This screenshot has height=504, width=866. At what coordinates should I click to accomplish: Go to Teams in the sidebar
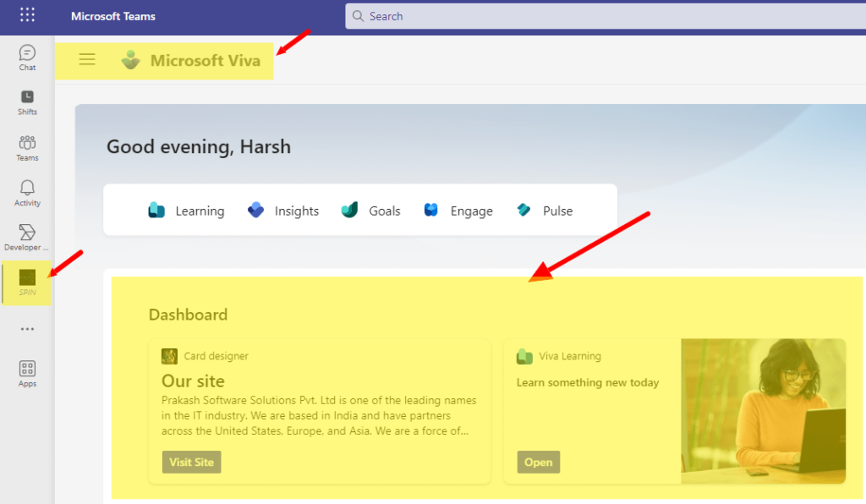pyautogui.click(x=27, y=148)
